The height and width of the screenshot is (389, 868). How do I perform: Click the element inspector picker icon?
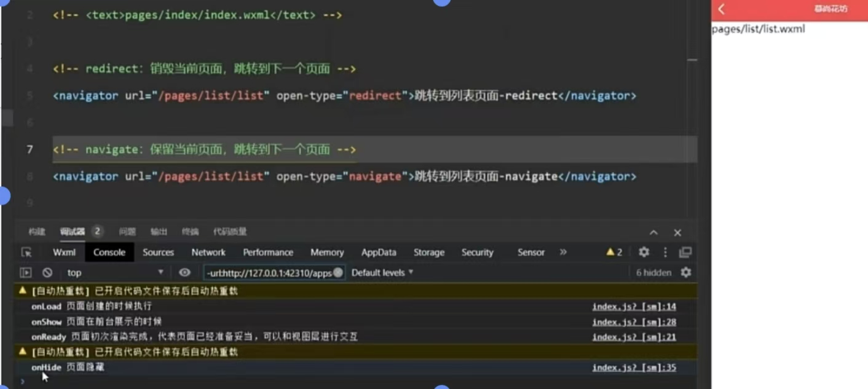pos(26,253)
